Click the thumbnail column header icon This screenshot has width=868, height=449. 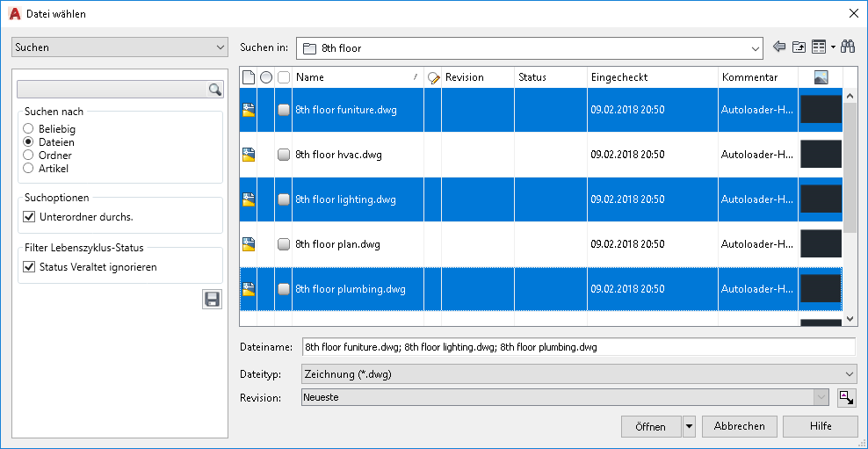[821, 77]
